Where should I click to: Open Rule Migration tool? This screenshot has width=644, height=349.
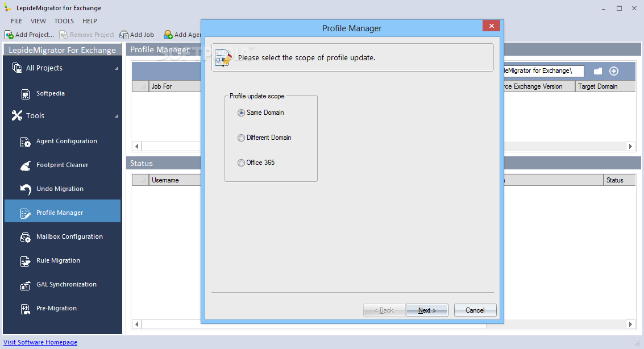pos(58,260)
